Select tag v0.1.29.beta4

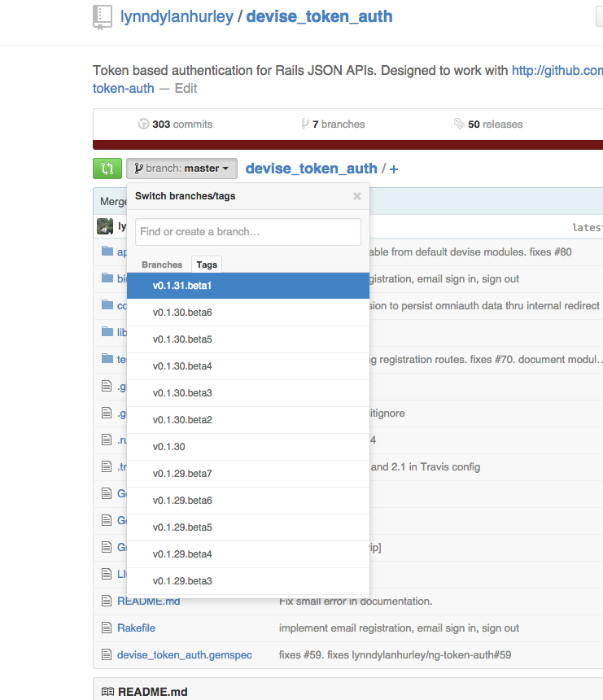(248, 554)
